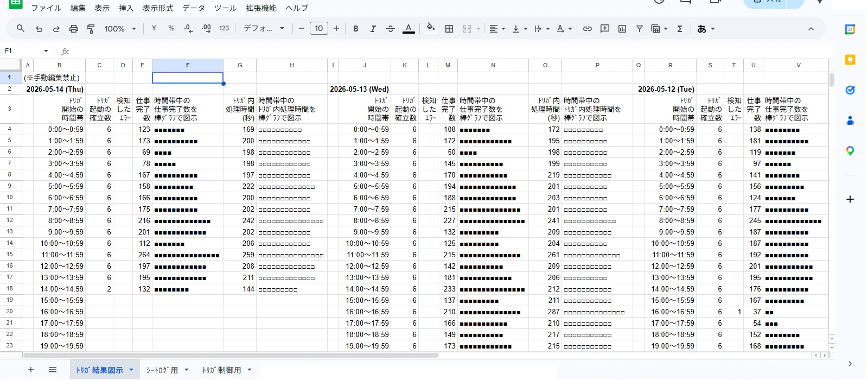Open text wrapping dropdown
The height and width of the screenshot is (380, 868).
point(542,29)
